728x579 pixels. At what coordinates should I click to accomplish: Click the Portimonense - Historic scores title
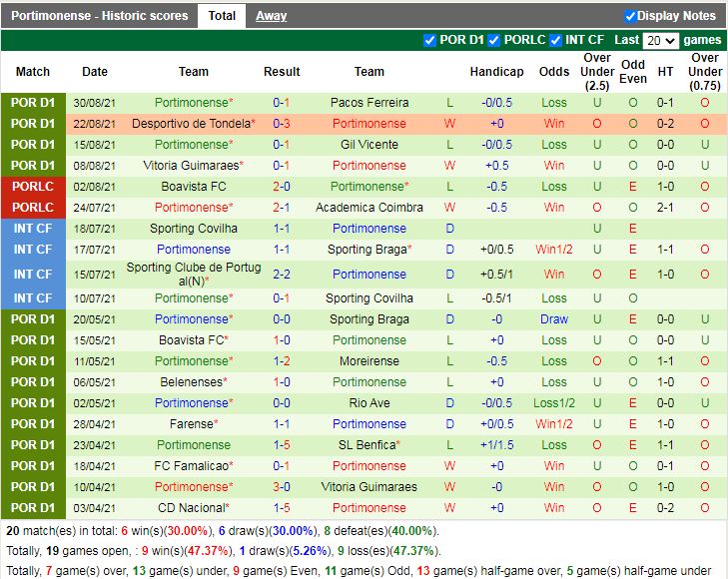click(x=99, y=16)
